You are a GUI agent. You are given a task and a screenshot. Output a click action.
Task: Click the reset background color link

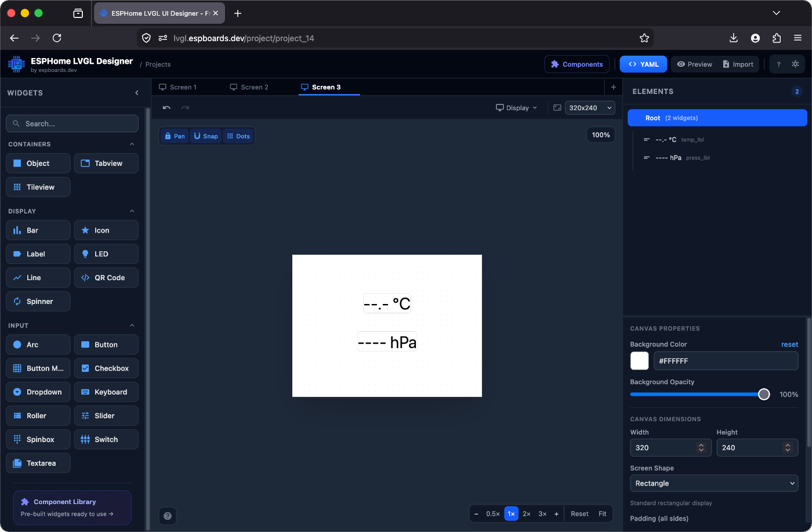pyautogui.click(x=789, y=345)
